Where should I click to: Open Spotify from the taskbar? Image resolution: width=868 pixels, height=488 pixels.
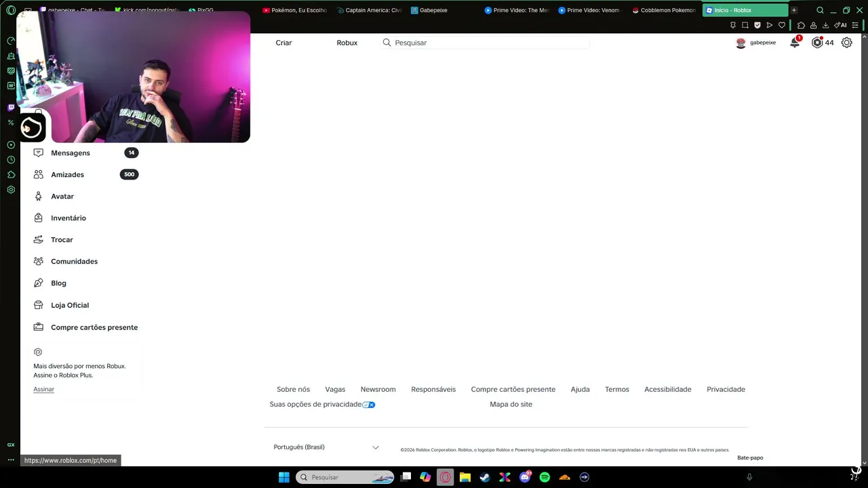coord(545,477)
